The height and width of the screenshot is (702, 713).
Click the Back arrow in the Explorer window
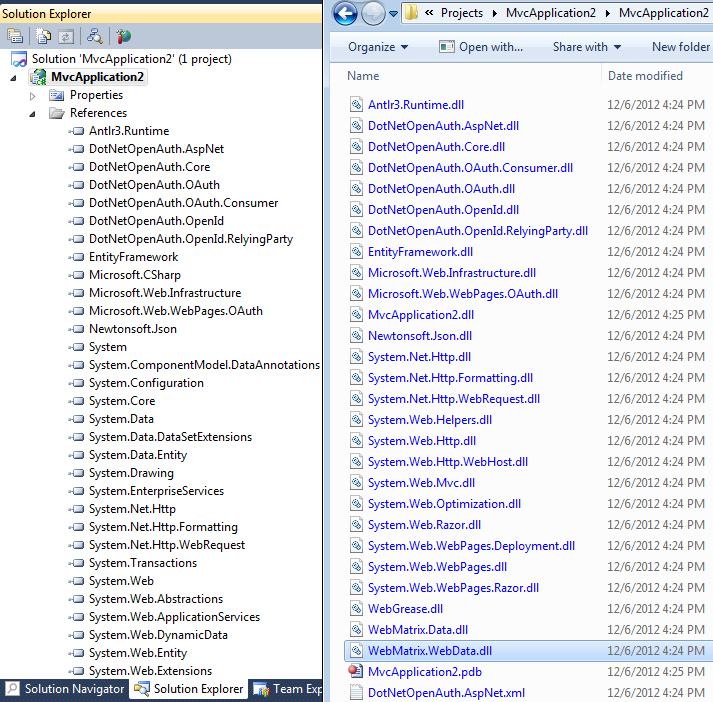[x=345, y=13]
